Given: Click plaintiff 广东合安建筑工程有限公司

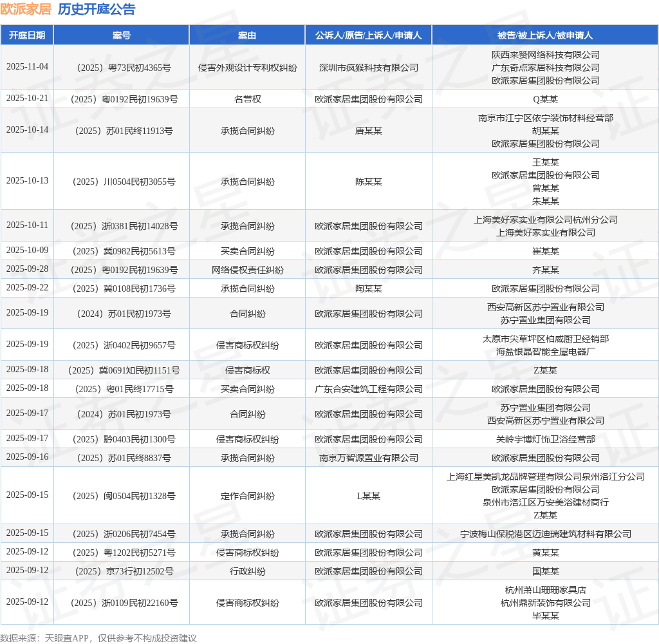Looking at the screenshot, I should click(x=369, y=389).
